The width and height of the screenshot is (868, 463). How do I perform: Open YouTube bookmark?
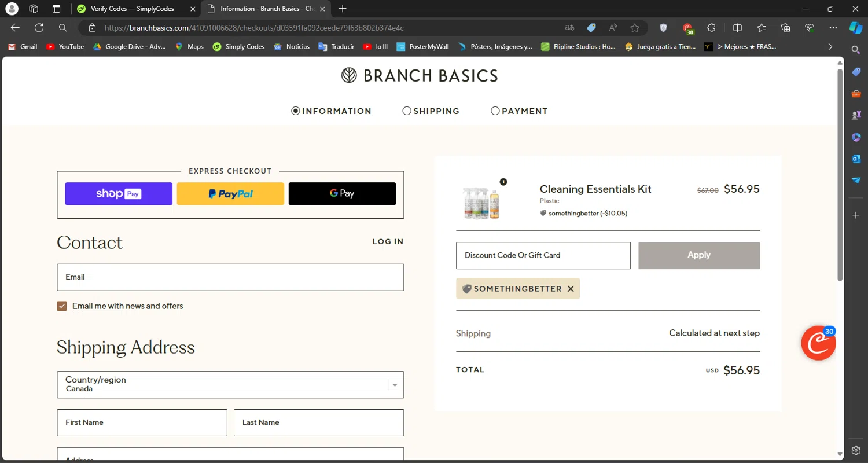pos(65,47)
